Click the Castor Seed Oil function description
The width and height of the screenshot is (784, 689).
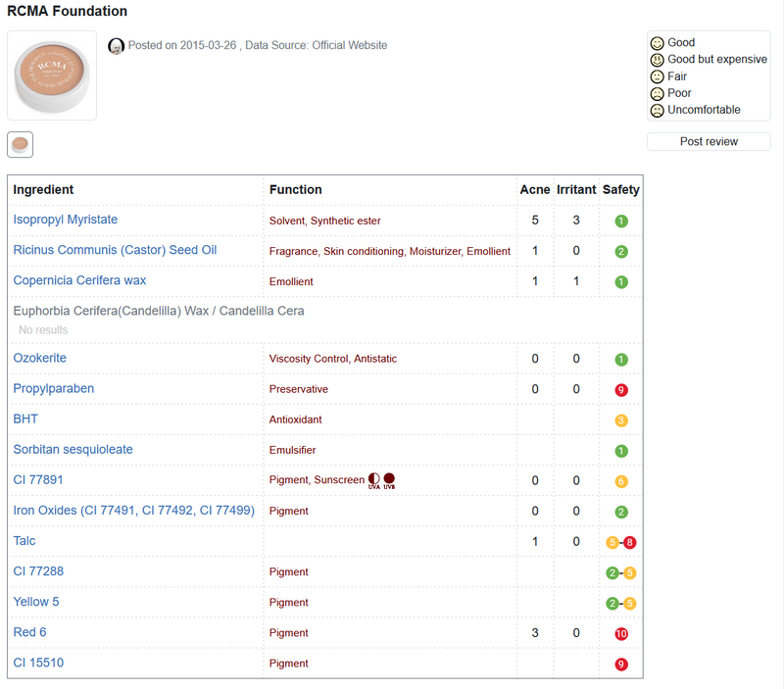tap(390, 252)
